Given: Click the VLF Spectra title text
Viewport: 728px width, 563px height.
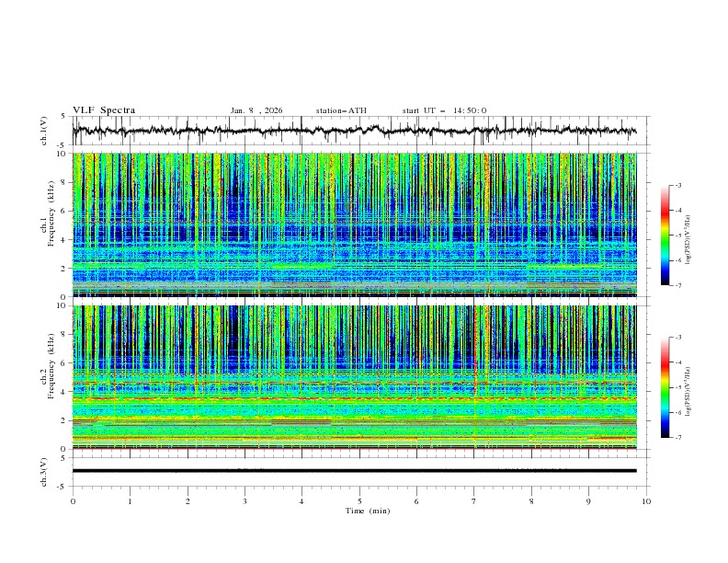Looking at the screenshot, I should (104, 110).
